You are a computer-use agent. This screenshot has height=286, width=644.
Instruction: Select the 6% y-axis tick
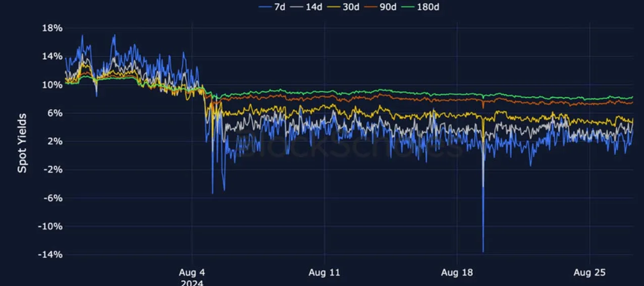[55, 113]
